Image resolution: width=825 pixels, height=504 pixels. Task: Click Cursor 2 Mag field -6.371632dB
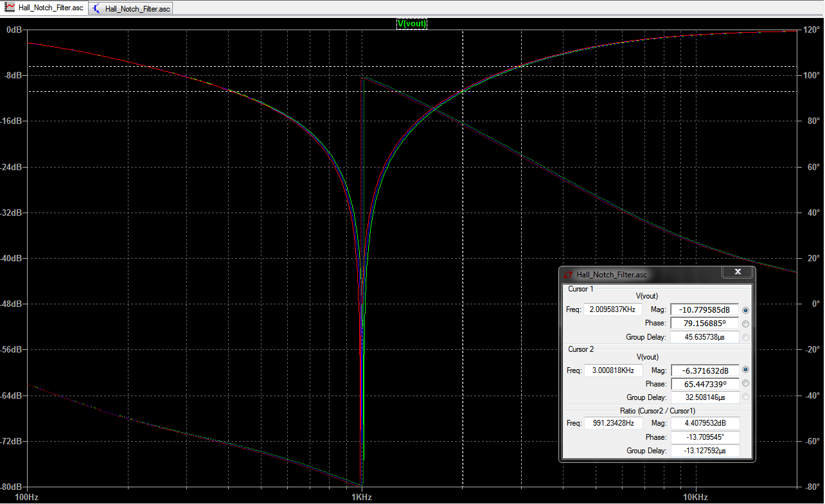click(x=704, y=370)
